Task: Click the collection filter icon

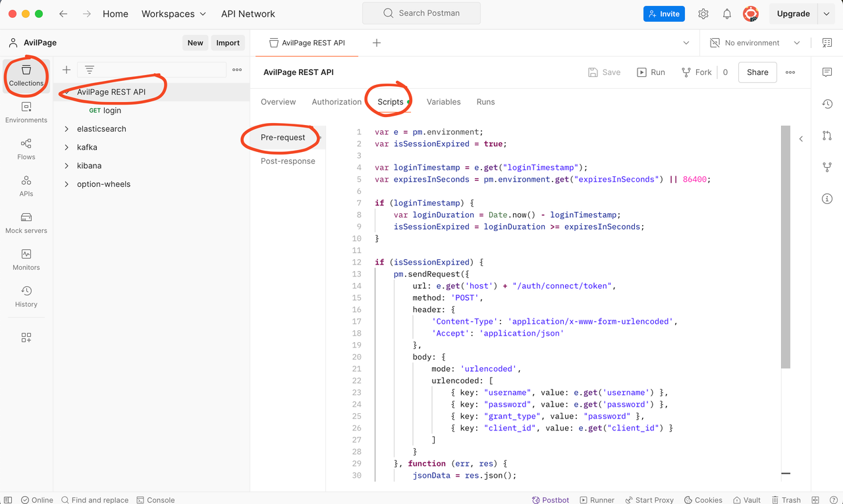Action: tap(90, 70)
